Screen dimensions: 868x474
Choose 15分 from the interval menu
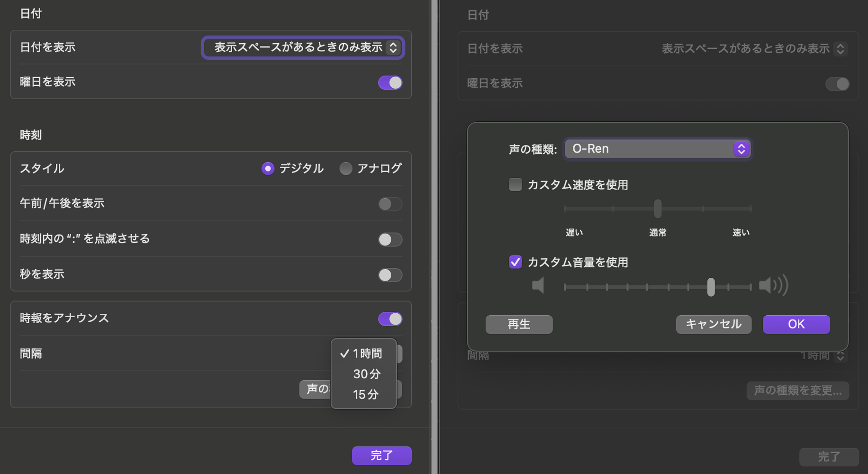coord(365,394)
